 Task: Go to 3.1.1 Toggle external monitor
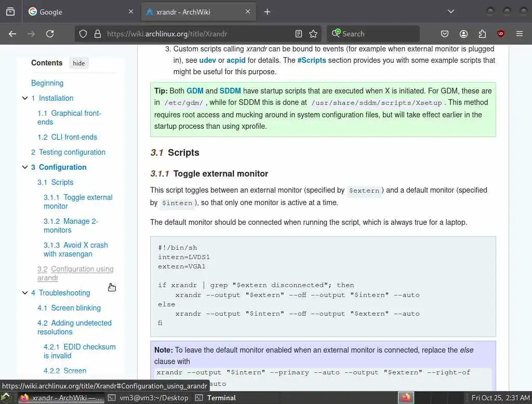[78, 202]
